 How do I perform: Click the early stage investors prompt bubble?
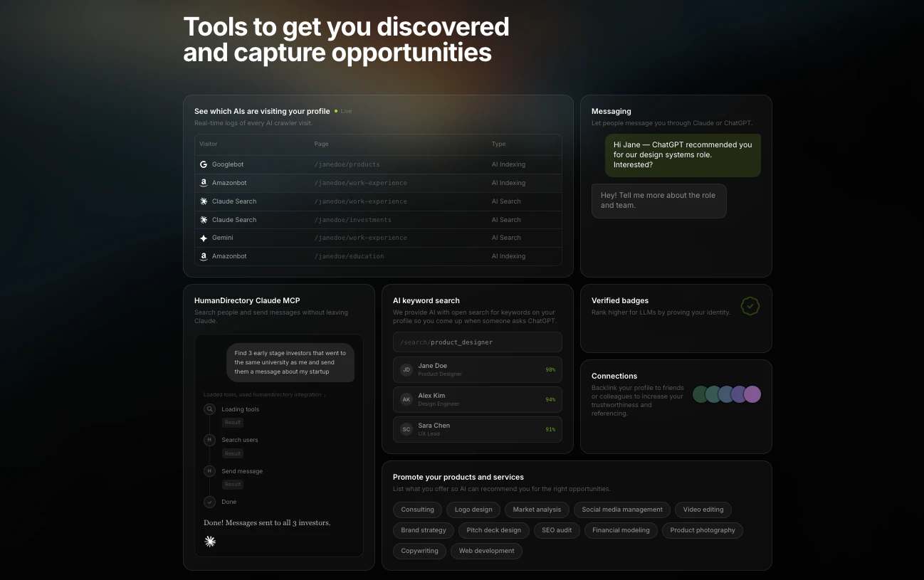pos(290,362)
